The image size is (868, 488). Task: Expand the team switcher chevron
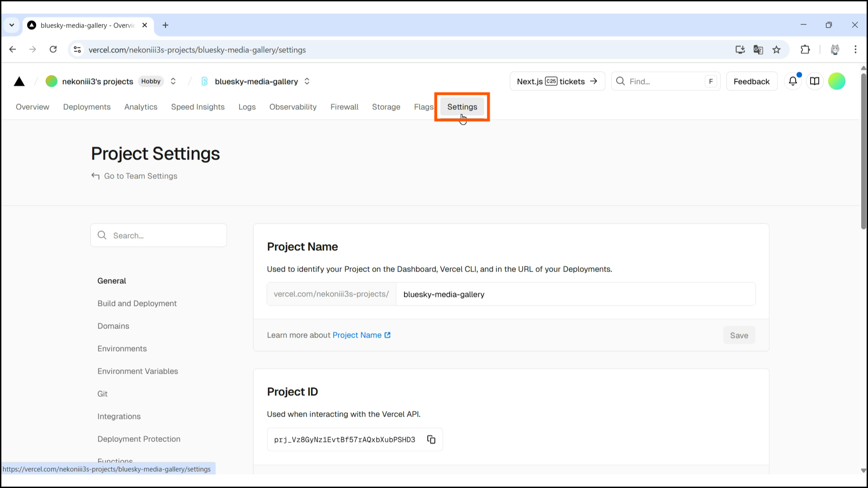point(173,81)
